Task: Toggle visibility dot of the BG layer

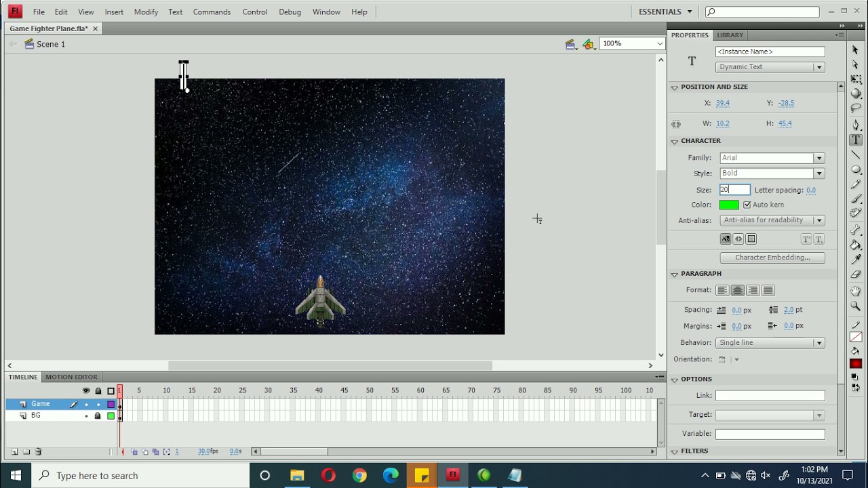Action: point(86,415)
